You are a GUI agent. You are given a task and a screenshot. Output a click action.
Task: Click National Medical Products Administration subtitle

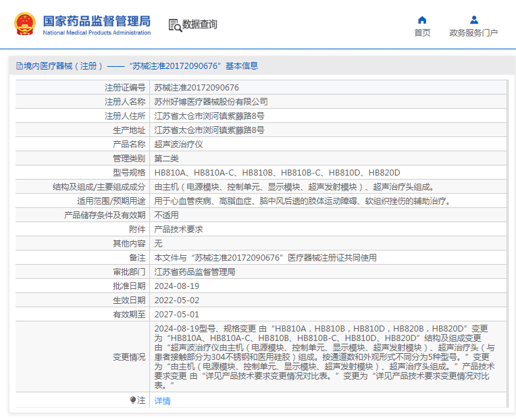pos(97,33)
